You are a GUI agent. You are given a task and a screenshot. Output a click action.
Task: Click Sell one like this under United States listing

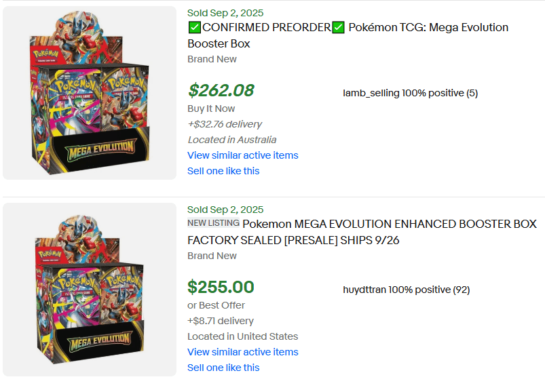[223, 368]
